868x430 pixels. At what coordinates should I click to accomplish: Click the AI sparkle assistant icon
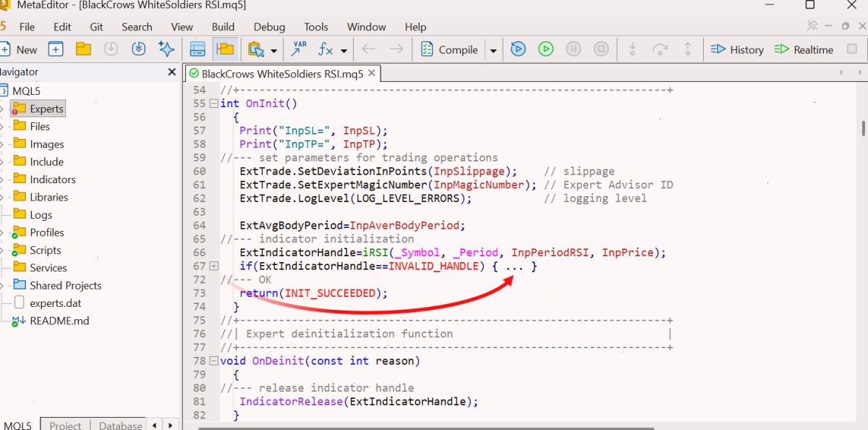tap(166, 50)
